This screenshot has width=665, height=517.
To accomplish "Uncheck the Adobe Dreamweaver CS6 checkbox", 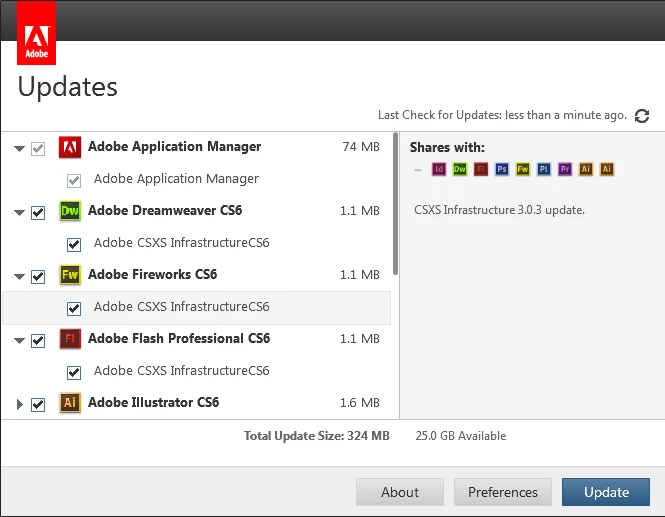I will (x=38, y=212).
